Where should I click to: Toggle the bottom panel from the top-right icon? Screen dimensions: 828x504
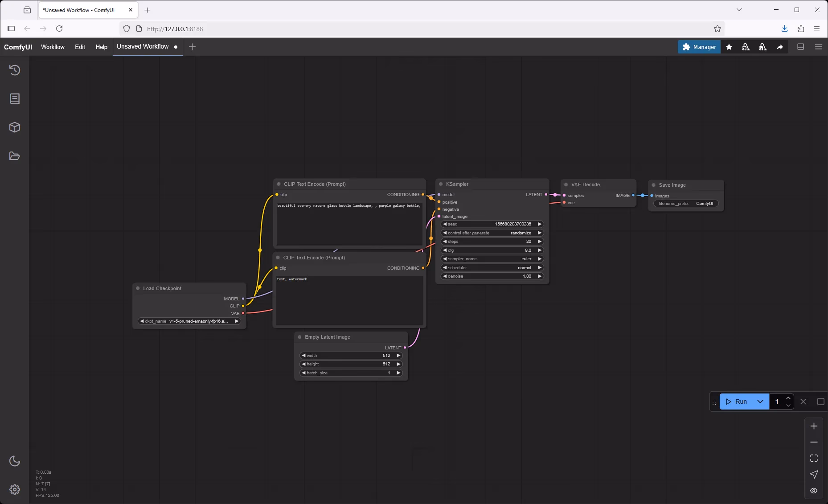click(801, 47)
